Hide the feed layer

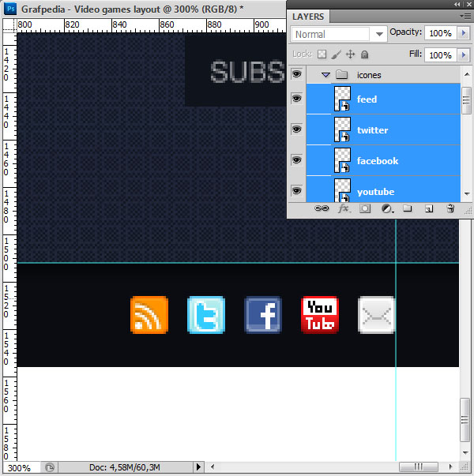click(296, 99)
